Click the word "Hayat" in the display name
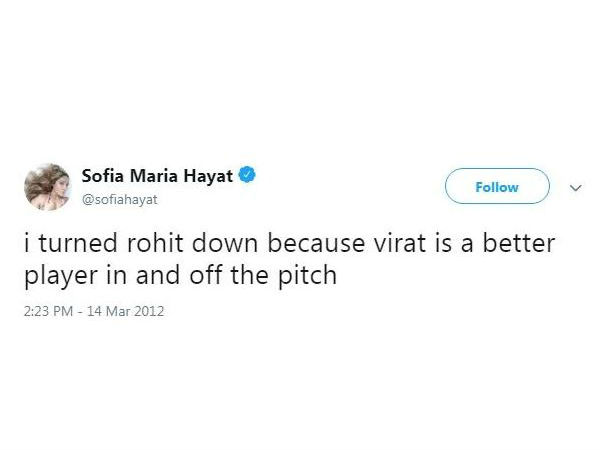600x450 pixels. tap(211, 177)
